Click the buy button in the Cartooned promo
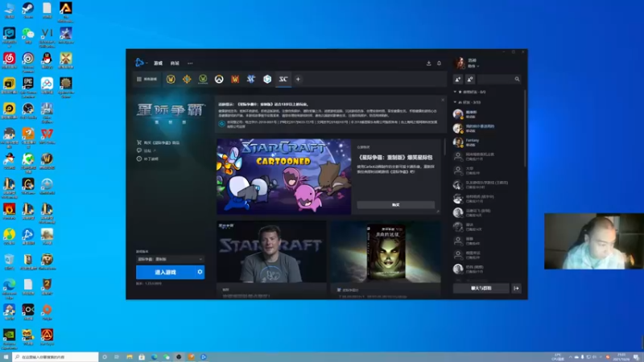 click(x=395, y=204)
